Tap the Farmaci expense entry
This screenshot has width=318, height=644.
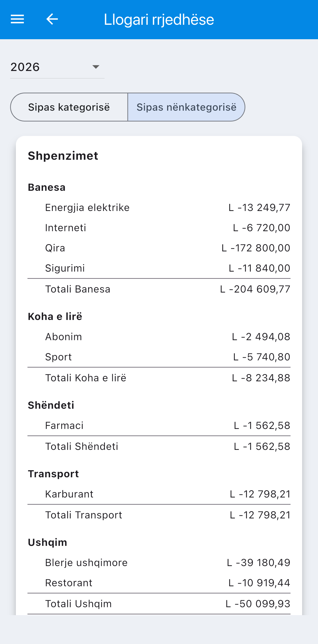[x=159, y=426]
